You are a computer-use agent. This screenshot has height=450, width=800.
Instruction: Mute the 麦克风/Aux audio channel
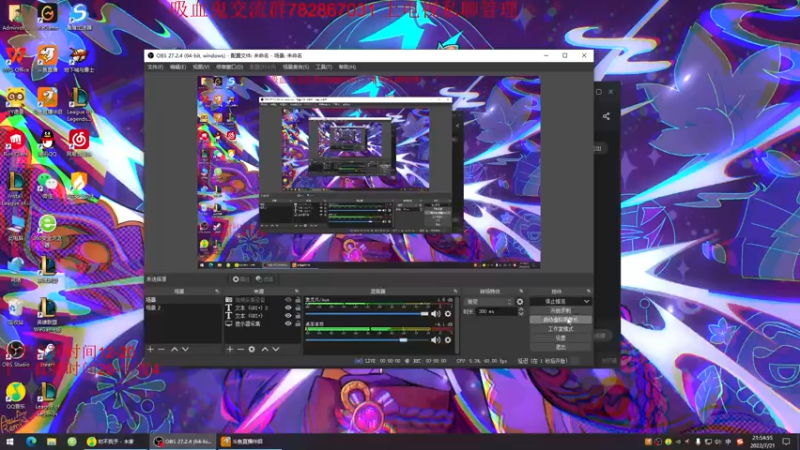[436, 314]
